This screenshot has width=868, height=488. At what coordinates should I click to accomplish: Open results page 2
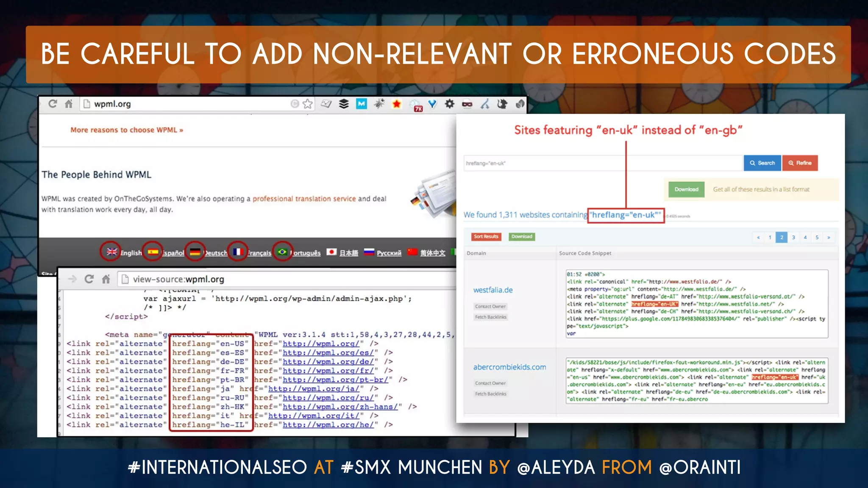[x=782, y=237]
